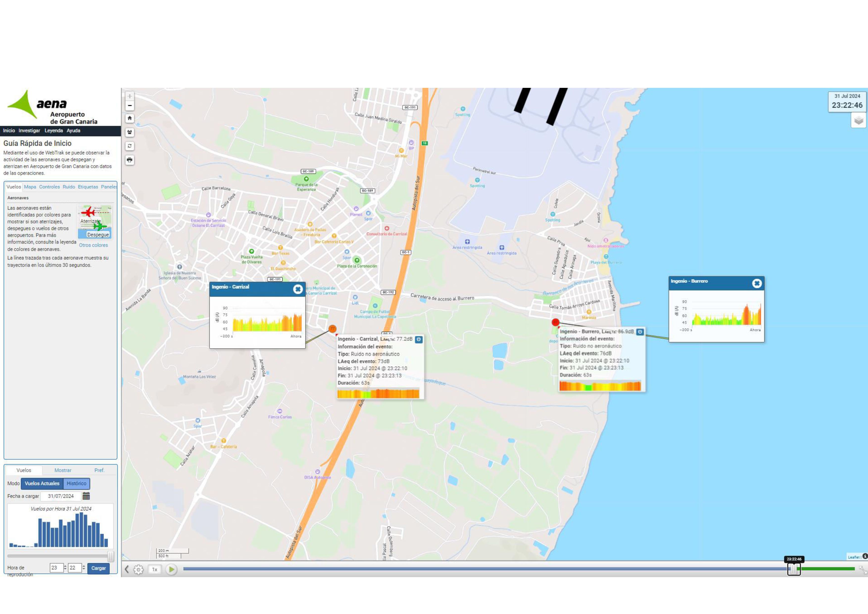Click the home view map button
868x614 pixels.
(x=130, y=118)
